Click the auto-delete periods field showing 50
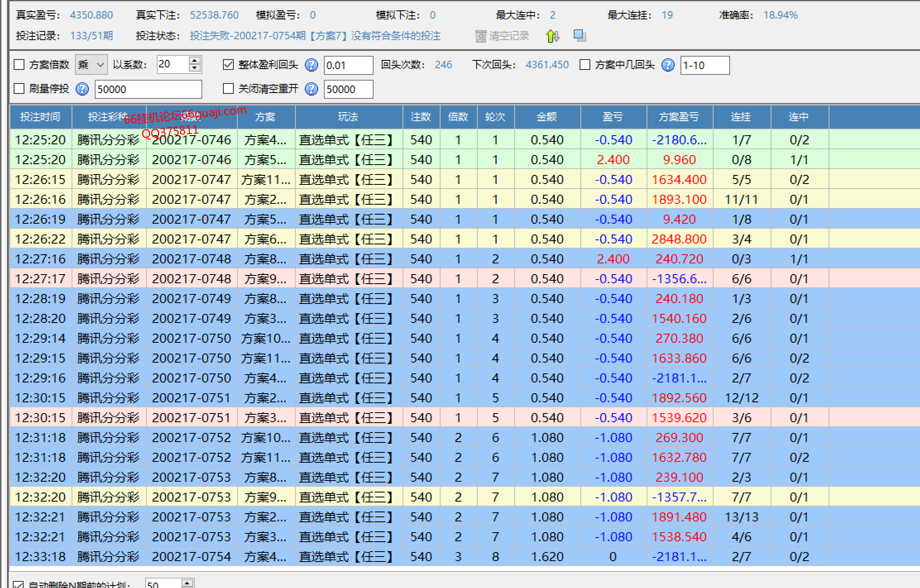 pyautogui.click(x=164, y=584)
